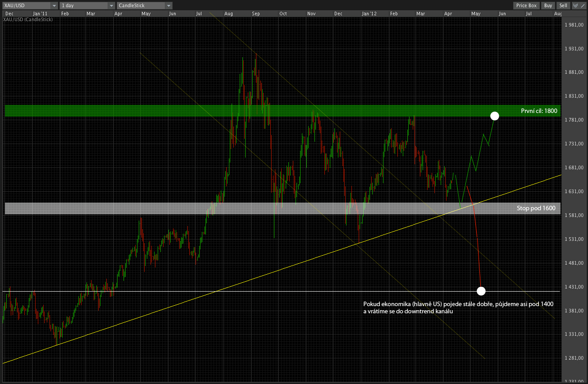The image size is (588, 384).
Task: Click the 1 981,00 price axis label
Action: coord(574,25)
